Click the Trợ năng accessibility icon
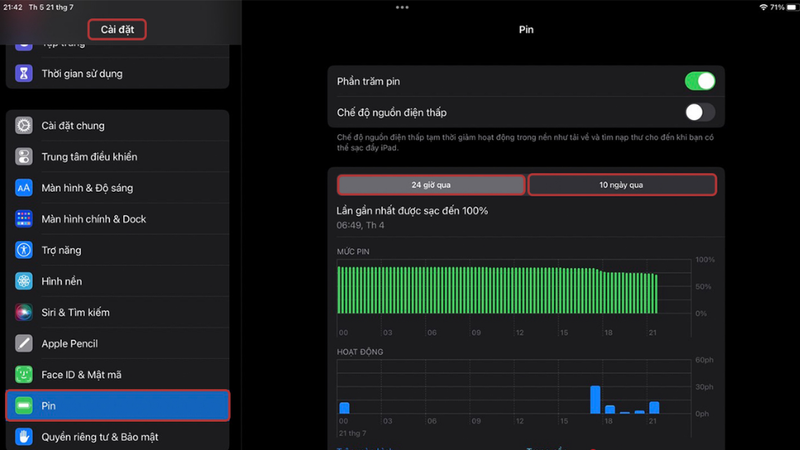 (23, 250)
